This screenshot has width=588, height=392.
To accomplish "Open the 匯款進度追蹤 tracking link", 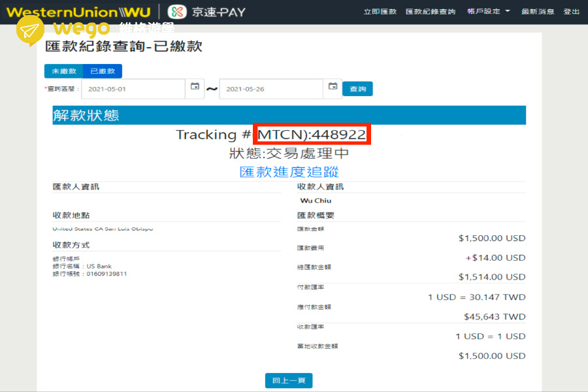I will pos(289,172).
